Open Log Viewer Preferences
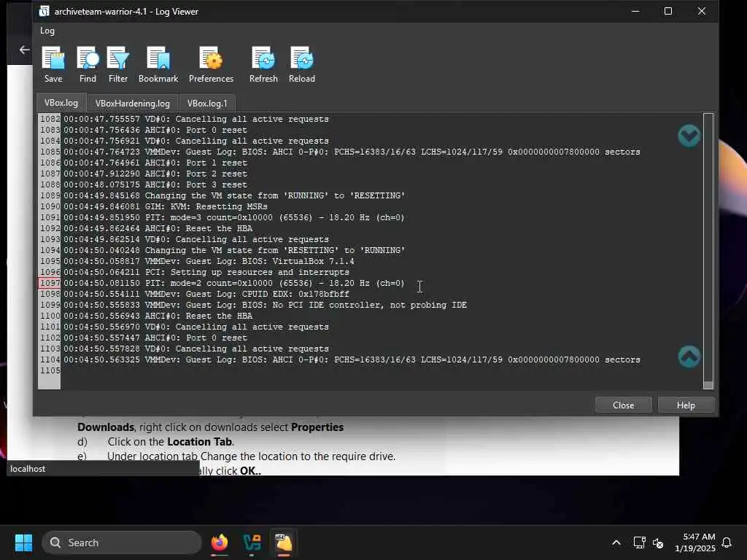Image resolution: width=747 pixels, height=560 pixels. tap(211, 64)
